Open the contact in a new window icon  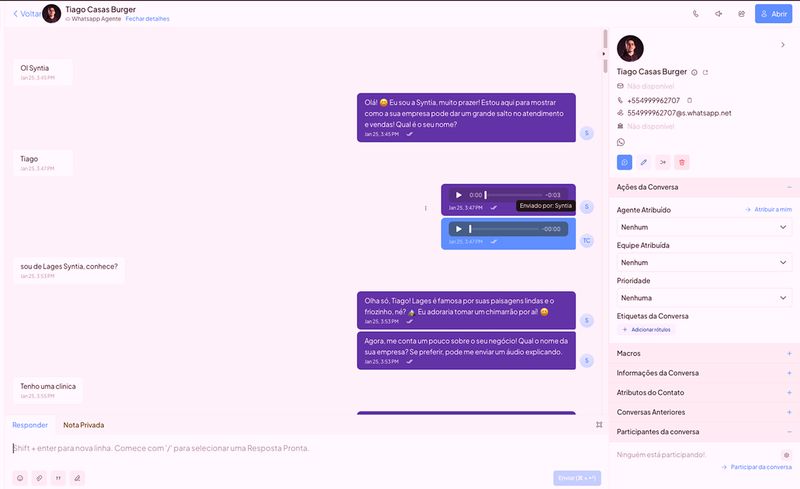pos(706,72)
